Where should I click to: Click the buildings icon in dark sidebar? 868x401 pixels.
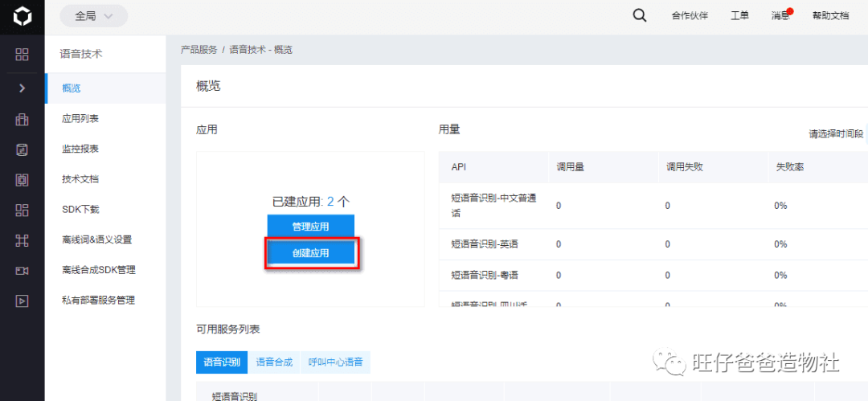tap(23, 119)
